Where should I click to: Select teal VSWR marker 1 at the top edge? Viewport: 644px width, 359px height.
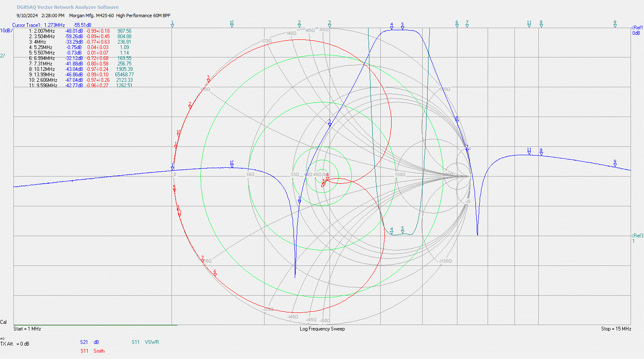pyautogui.click(x=172, y=24)
